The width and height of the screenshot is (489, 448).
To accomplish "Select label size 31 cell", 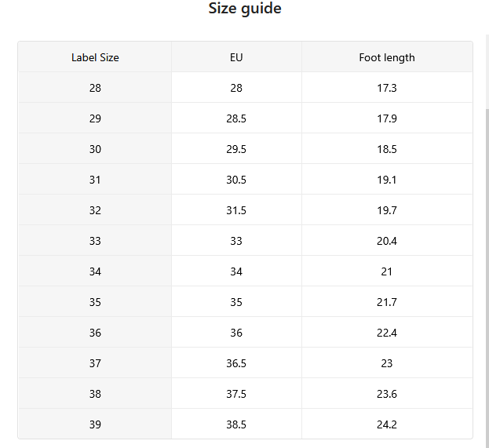I will point(95,180).
